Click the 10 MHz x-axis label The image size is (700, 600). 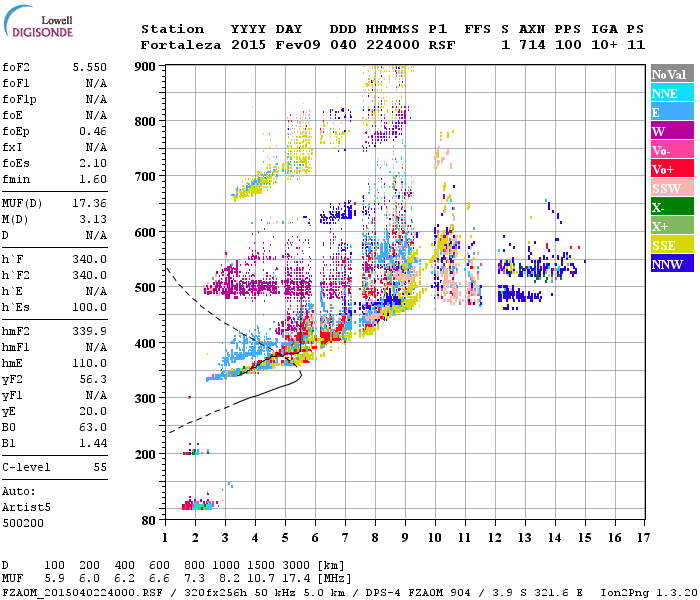point(435,538)
